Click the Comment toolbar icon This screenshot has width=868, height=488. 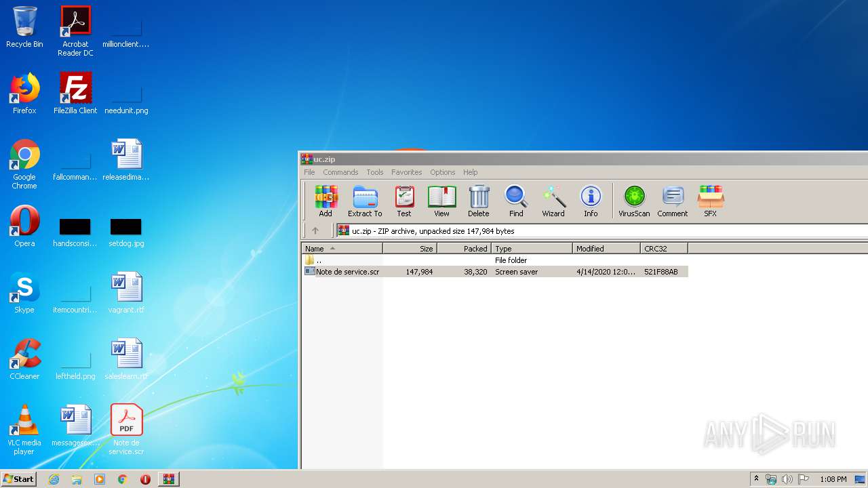(672, 201)
